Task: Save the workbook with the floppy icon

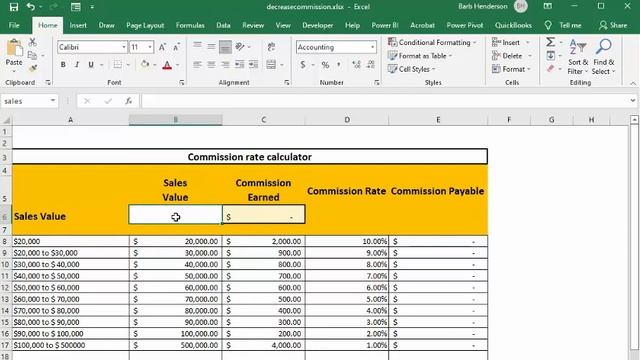Action: (x=13, y=7)
